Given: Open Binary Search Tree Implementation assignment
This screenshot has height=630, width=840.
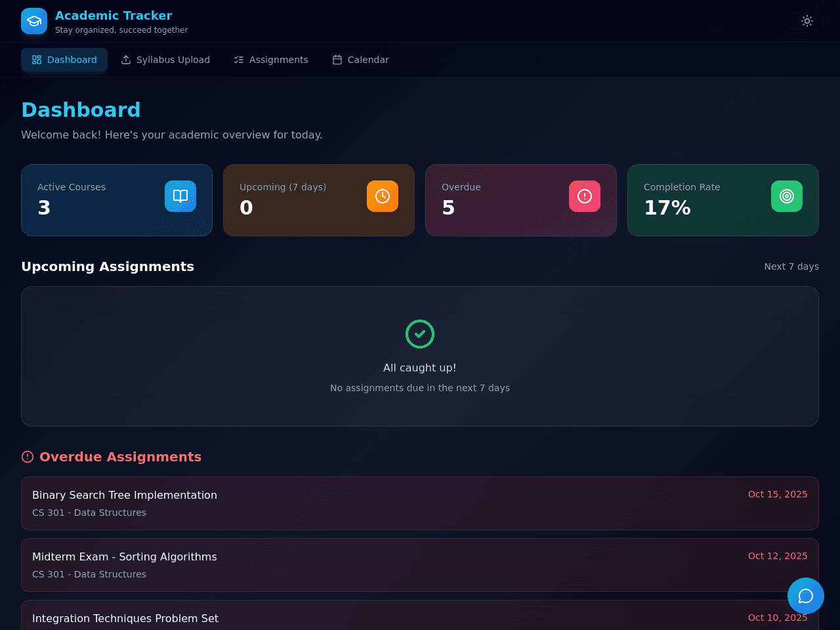Looking at the screenshot, I should coord(420,503).
